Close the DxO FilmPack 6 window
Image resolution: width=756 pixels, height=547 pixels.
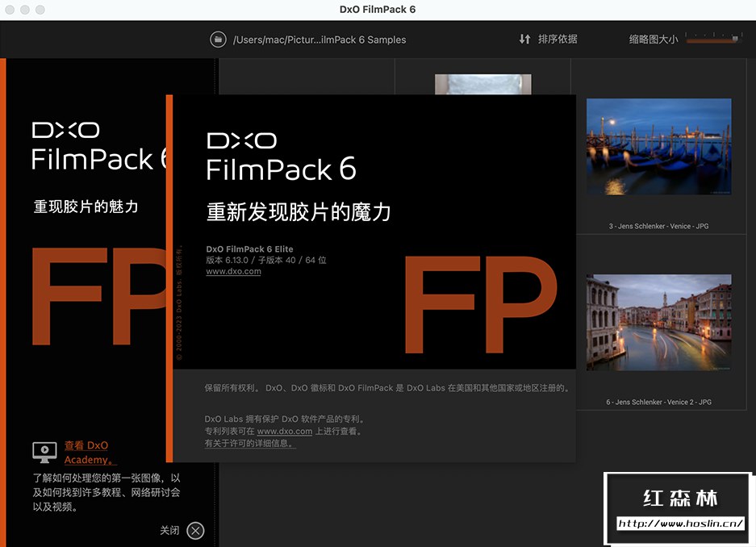10,10
